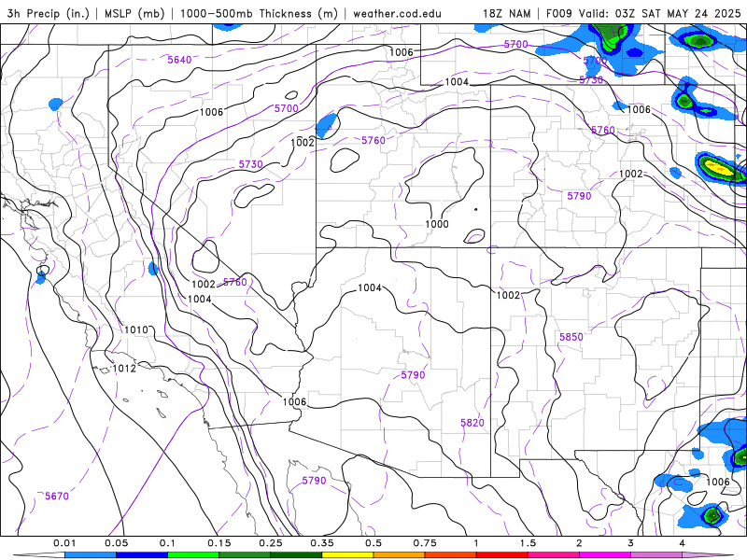Click the 'MSLP (mb)' header text
This screenshot has height=560, width=747.
click(134, 13)
